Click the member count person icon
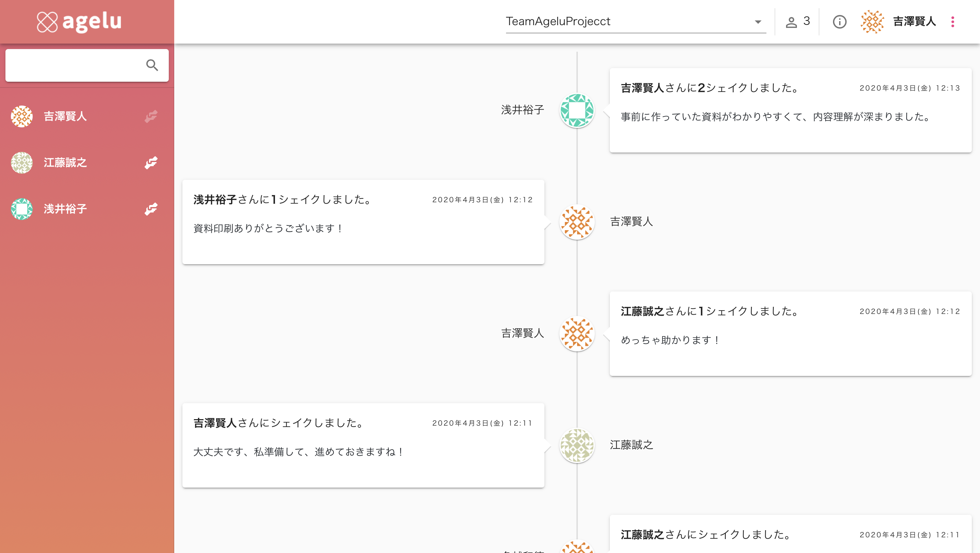 pyautogui.click(x=791, y=22)
